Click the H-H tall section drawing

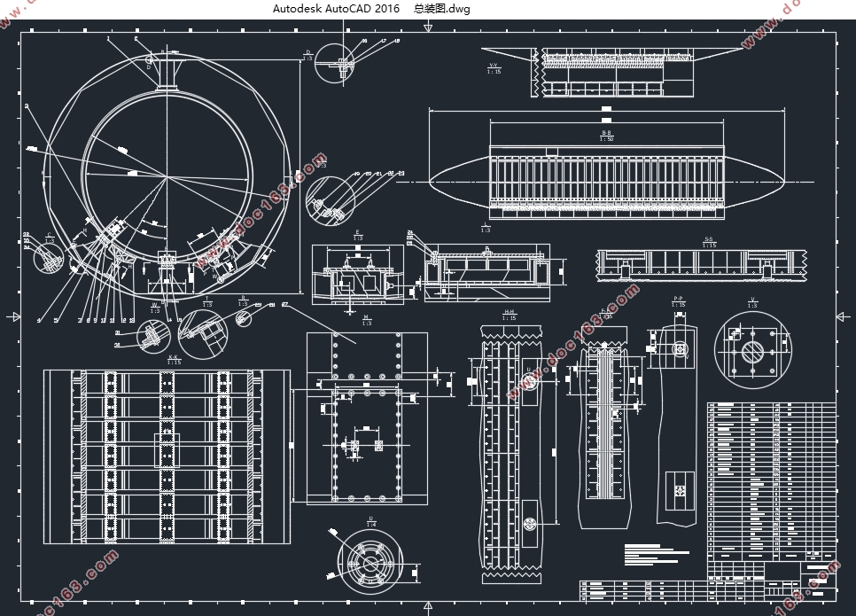pyautogui.click(x=512, y=455)
